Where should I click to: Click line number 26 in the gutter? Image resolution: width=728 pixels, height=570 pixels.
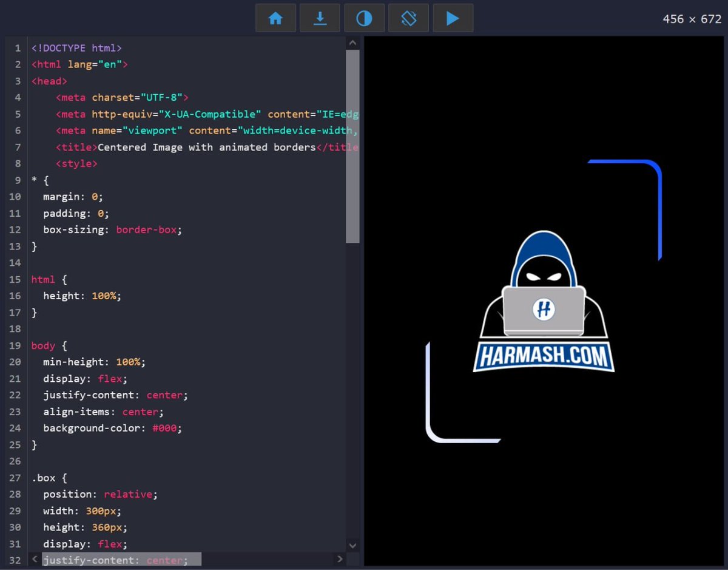click(x=15, y=461)
